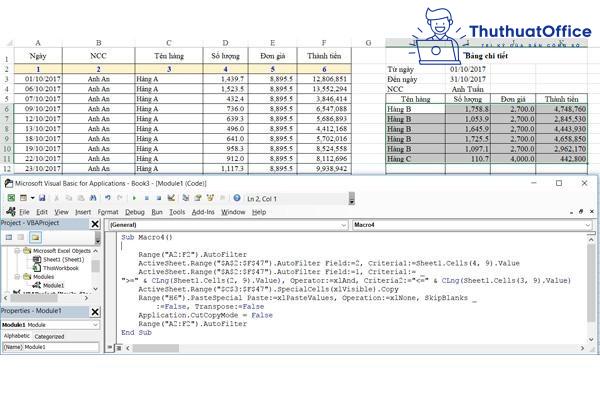Click the Break pause icon
The image size is (600, 400).
click(147, 198)
